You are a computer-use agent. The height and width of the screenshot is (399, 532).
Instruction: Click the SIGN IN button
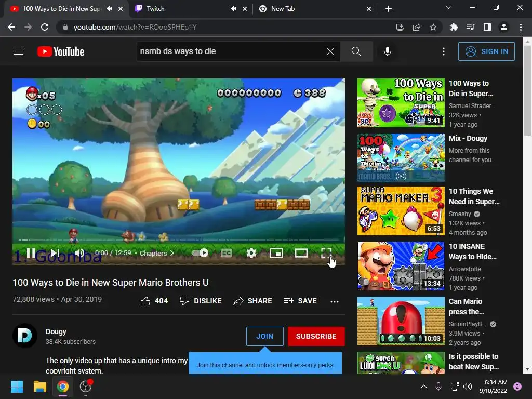pos(486,51)
